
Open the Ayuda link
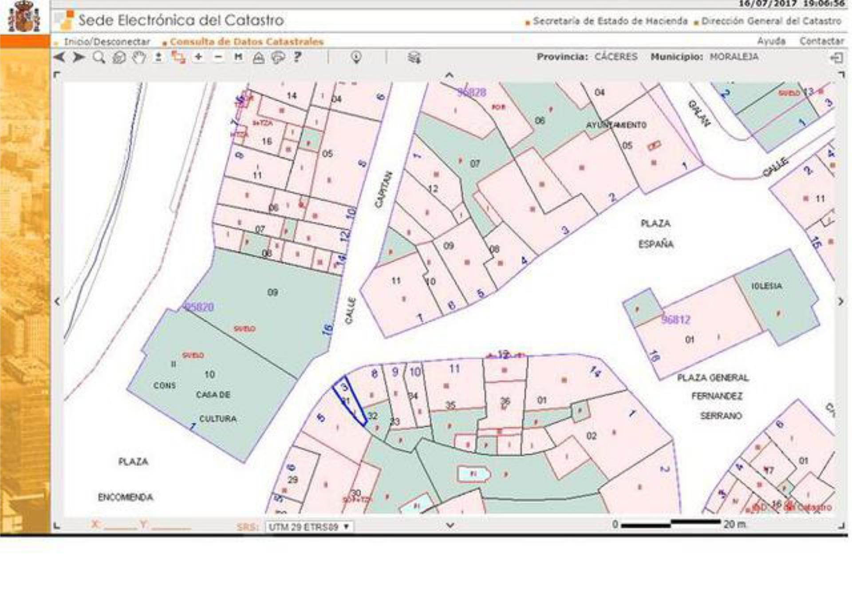tap(771, 41)
